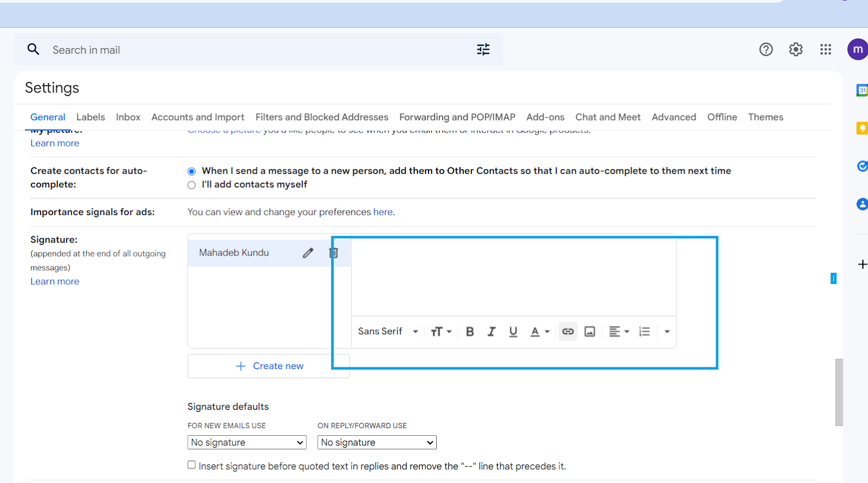Get add-ons with the plus icon
This screenshot has width=868, height=483.
click(862, 264)
